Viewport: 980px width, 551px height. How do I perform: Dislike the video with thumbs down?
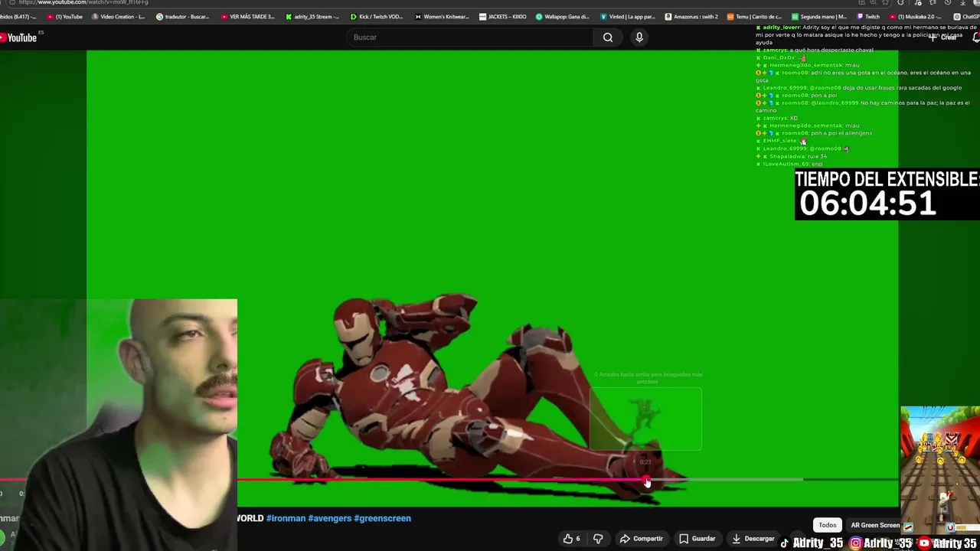pos(598,539)
